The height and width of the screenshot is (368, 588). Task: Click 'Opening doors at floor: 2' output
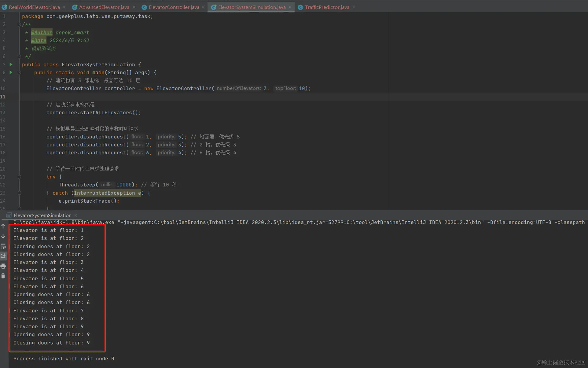coord(51,246)
